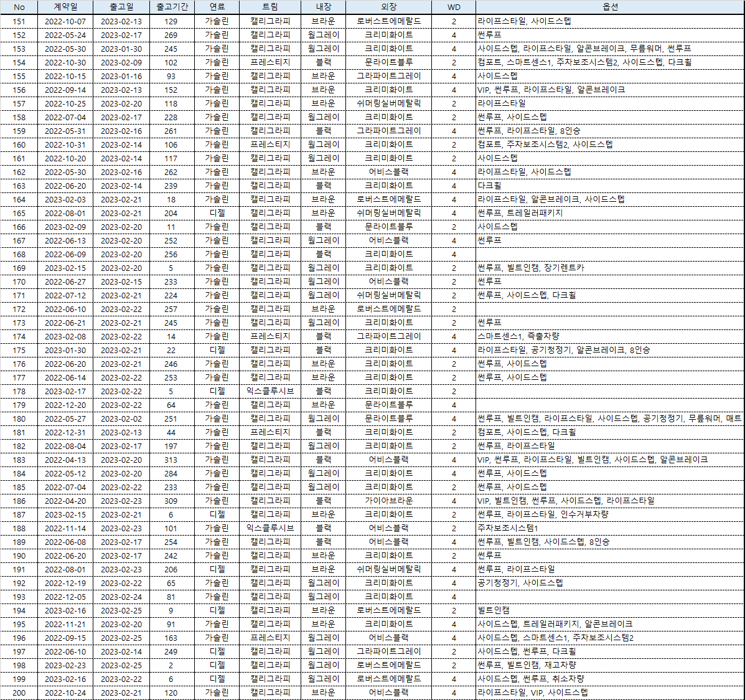745x700 pixels.
Task: Select the 출고기간 value 313 in row 183
Action: coord(172,460)
